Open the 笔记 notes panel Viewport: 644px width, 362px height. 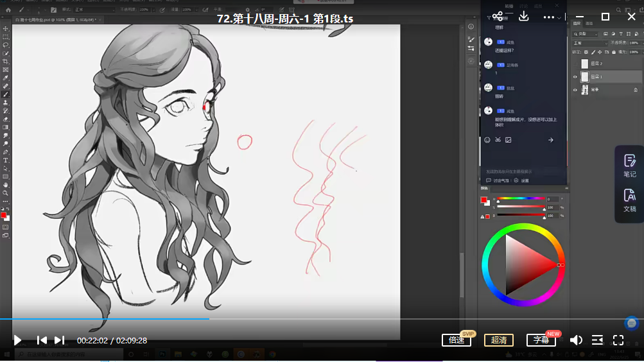click(629, 165)
